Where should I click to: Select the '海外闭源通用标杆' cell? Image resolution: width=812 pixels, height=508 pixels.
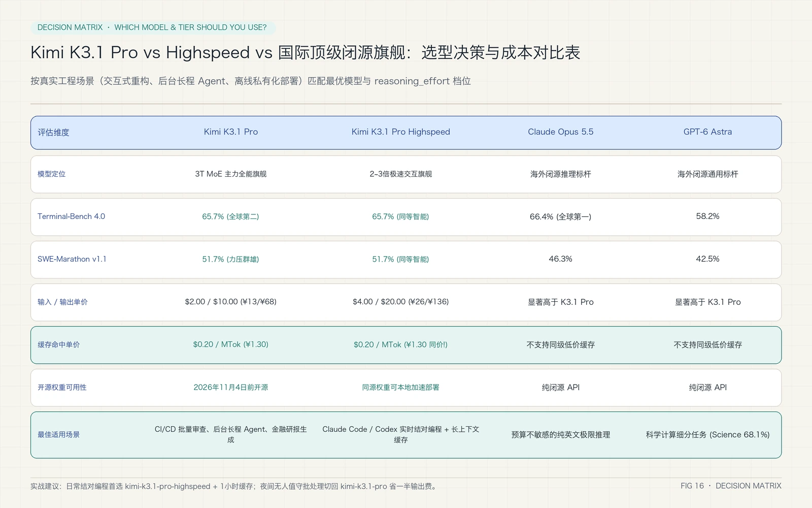[708, 174]
